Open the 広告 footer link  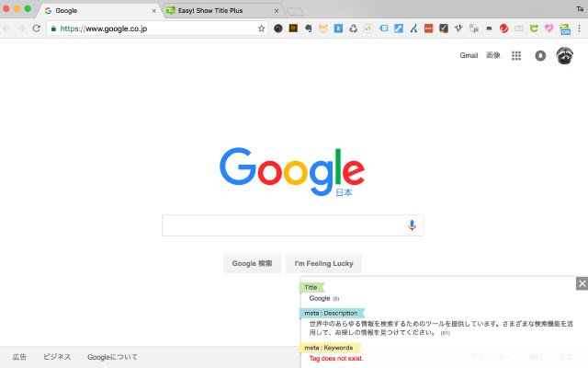(x=19, y=357)
